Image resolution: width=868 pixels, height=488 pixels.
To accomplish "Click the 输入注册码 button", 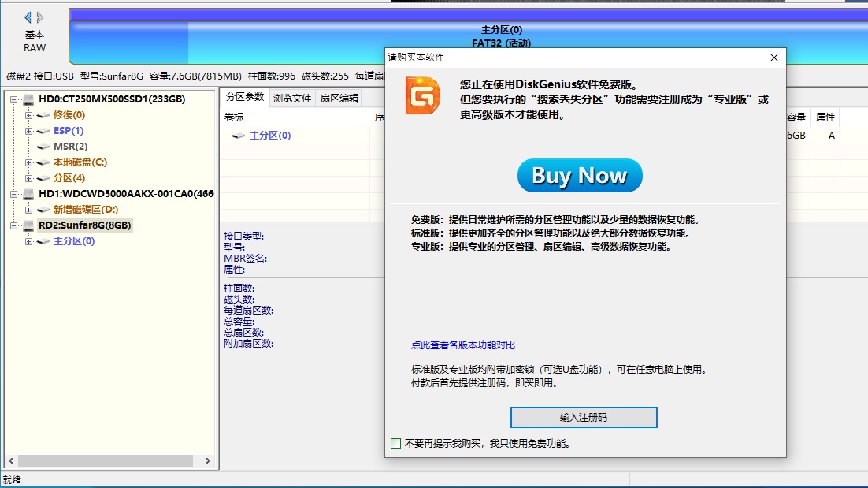I will coord(584,418).
